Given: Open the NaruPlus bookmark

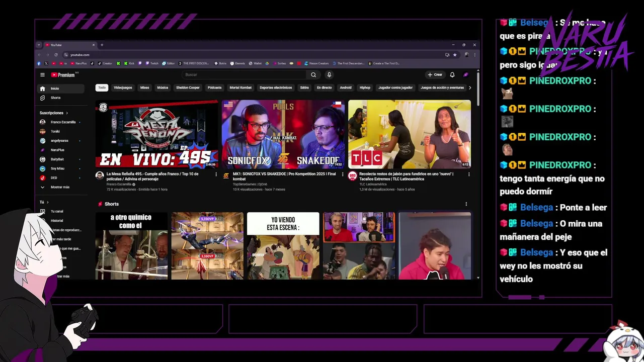Looking at the screenshot, I should tap(78, 63).
